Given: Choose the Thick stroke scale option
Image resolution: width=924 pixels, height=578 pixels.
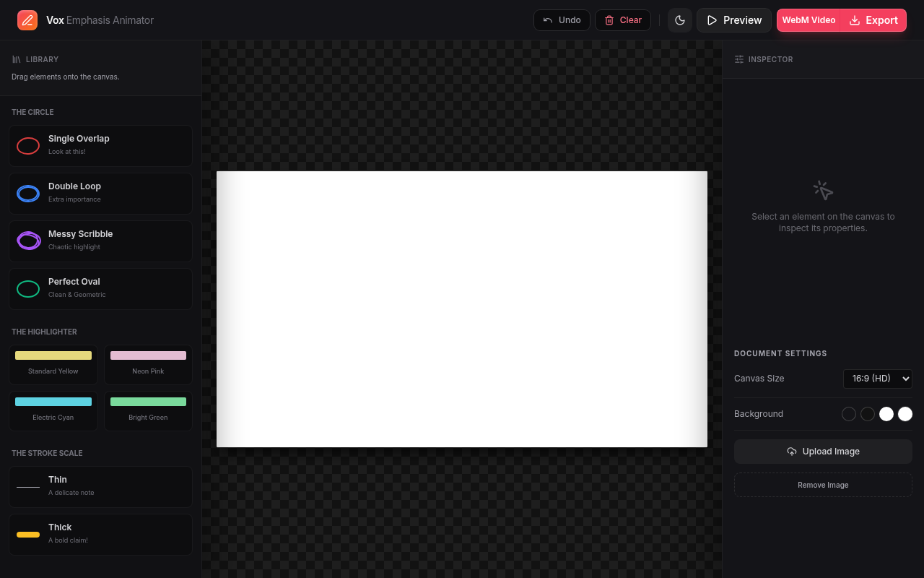Looking at the screenshot, I should 100,535.
